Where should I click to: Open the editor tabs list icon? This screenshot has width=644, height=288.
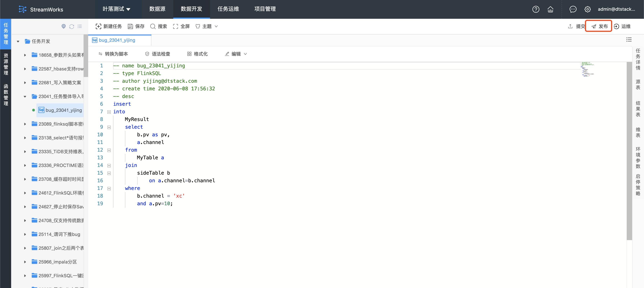click(x=629, y=39)
